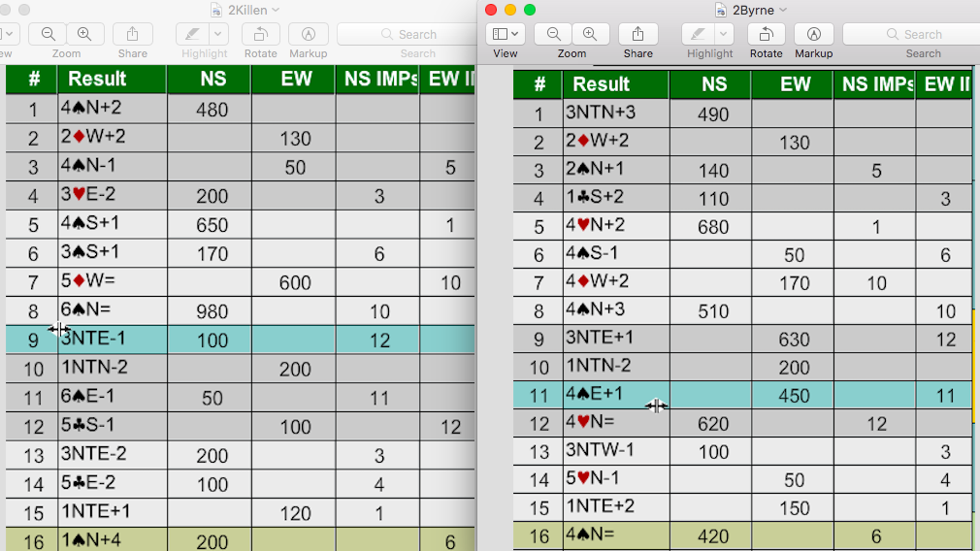The width and height of the screenshot is (980, 551).
Task: Open Share menu in 2Byrne window
Action: [637, 34]
